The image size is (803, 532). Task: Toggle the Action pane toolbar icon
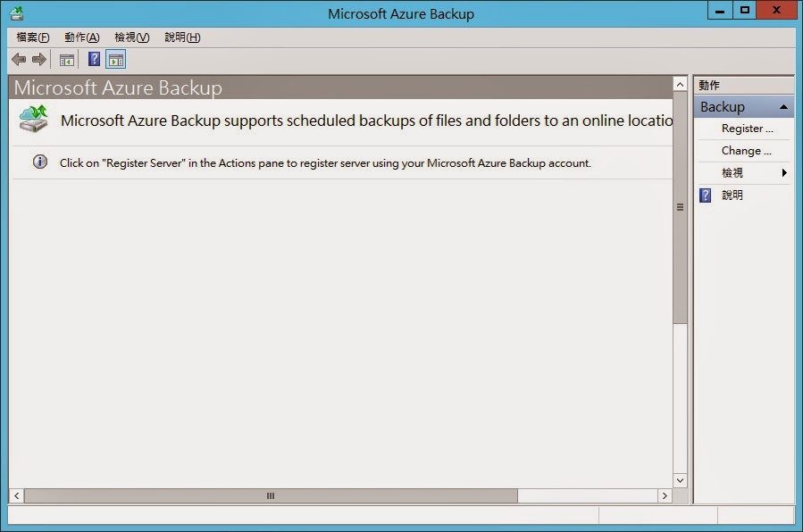116,60
